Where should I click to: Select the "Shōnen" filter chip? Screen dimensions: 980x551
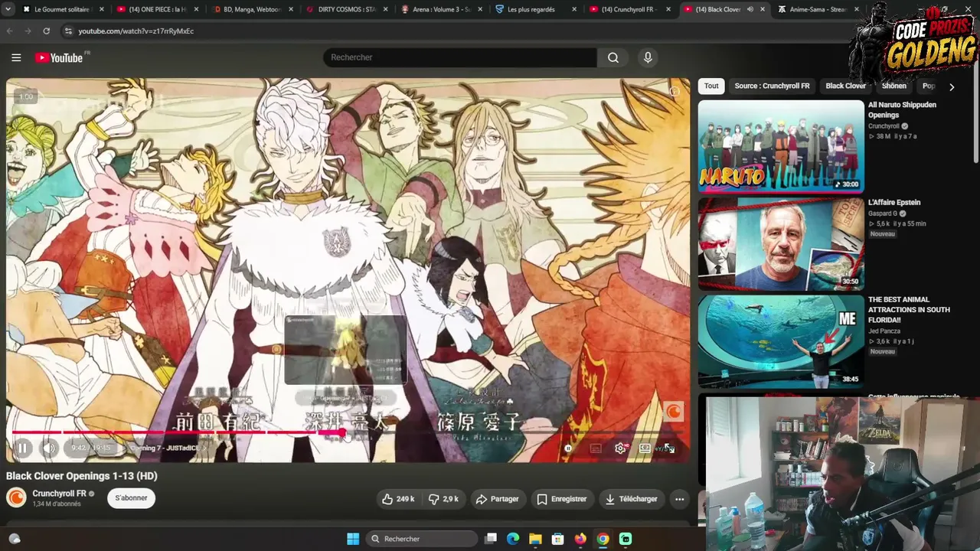click(893, 86)
